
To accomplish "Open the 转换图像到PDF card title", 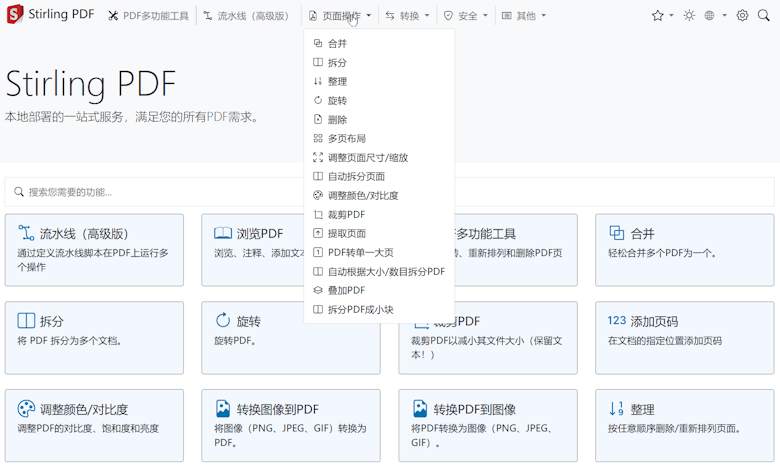I will (277, 409).
